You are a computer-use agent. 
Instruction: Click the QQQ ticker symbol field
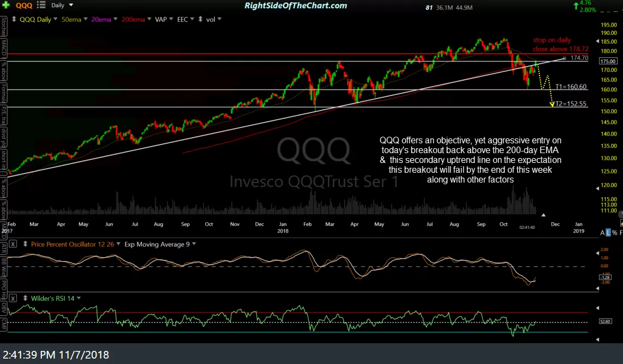point(24,5)
